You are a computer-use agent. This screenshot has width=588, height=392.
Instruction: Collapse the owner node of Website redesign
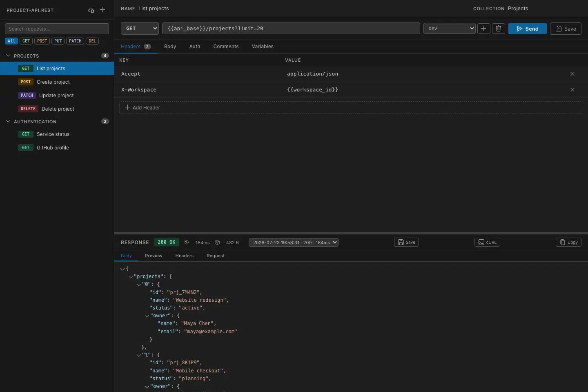pyautogui.click(x=147, y=316)
